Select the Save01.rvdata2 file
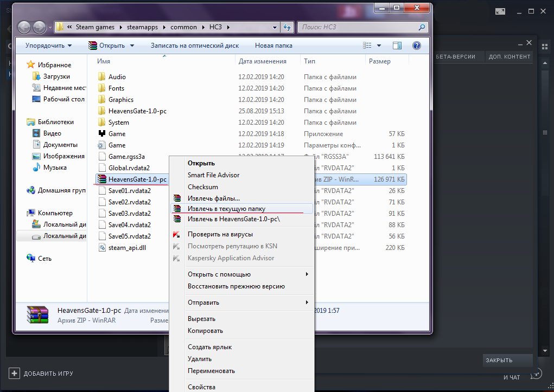This screenshot has height=392, width=554. coord(129,191)
